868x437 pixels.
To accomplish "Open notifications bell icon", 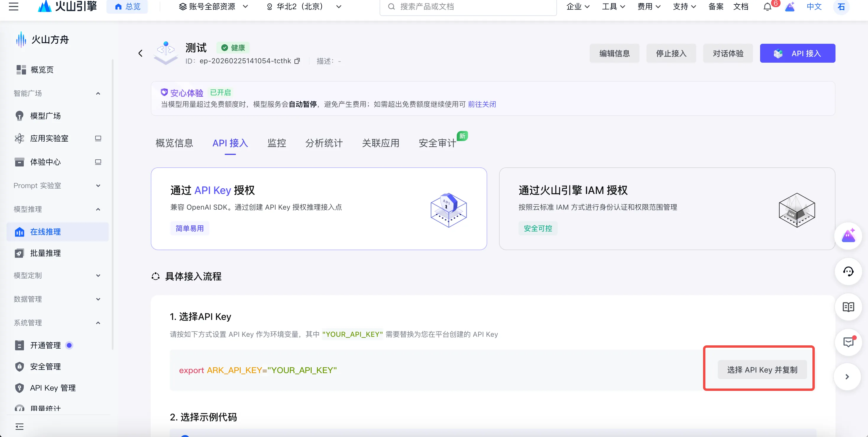I will click(767, 7).
